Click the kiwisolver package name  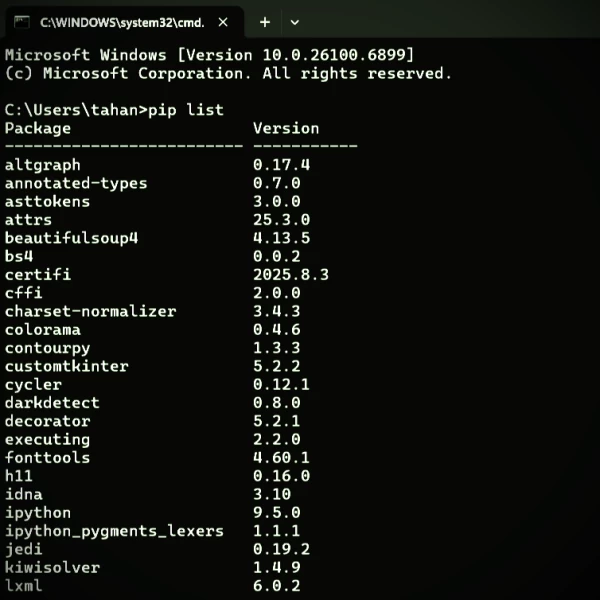click(x=52, y=567)
